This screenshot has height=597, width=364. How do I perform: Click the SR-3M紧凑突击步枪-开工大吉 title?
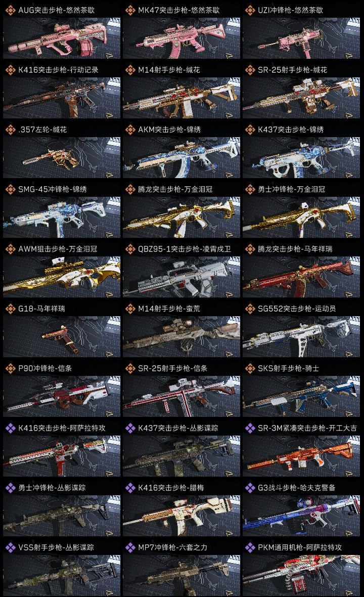pyautogui.click(x=307, y=428)
